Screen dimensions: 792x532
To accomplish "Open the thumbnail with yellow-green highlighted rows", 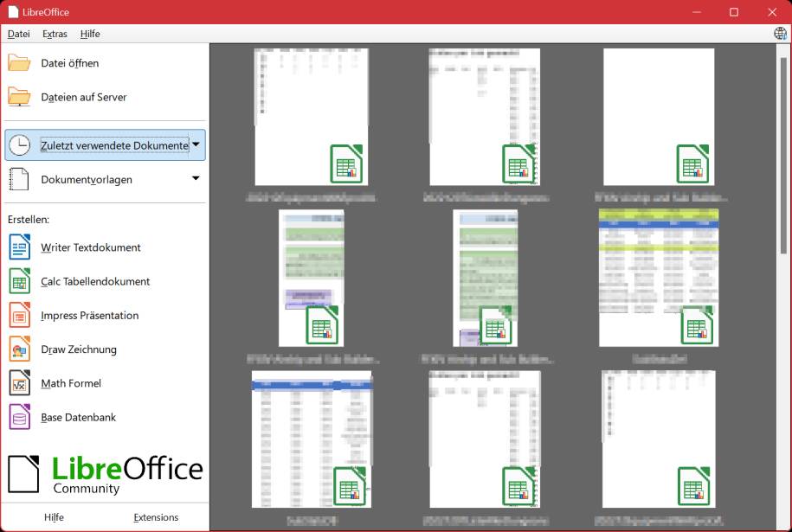I will [x=659, y=279].
